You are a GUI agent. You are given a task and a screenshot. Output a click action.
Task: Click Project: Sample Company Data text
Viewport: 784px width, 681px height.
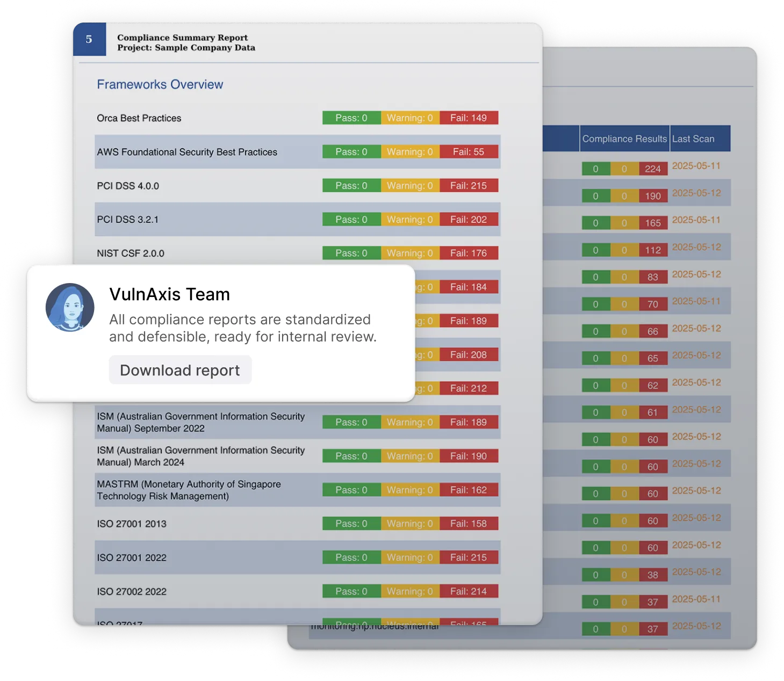pyautogui.click(x=186, y=48)
